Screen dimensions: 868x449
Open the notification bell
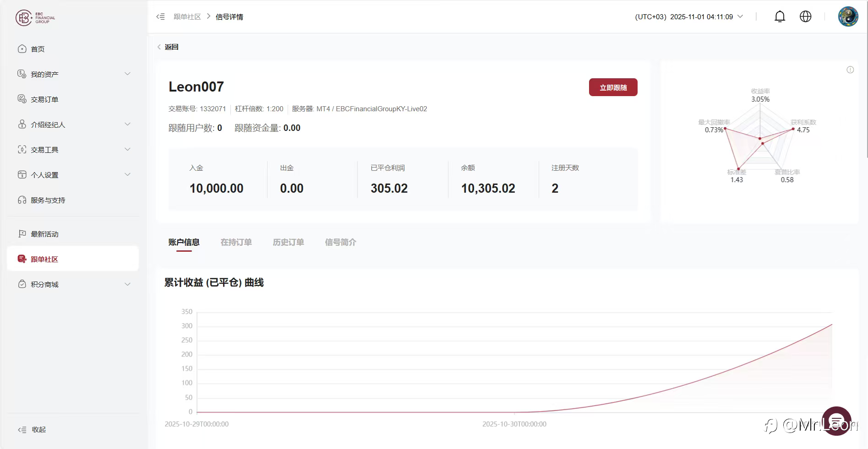tap(780, 16)
